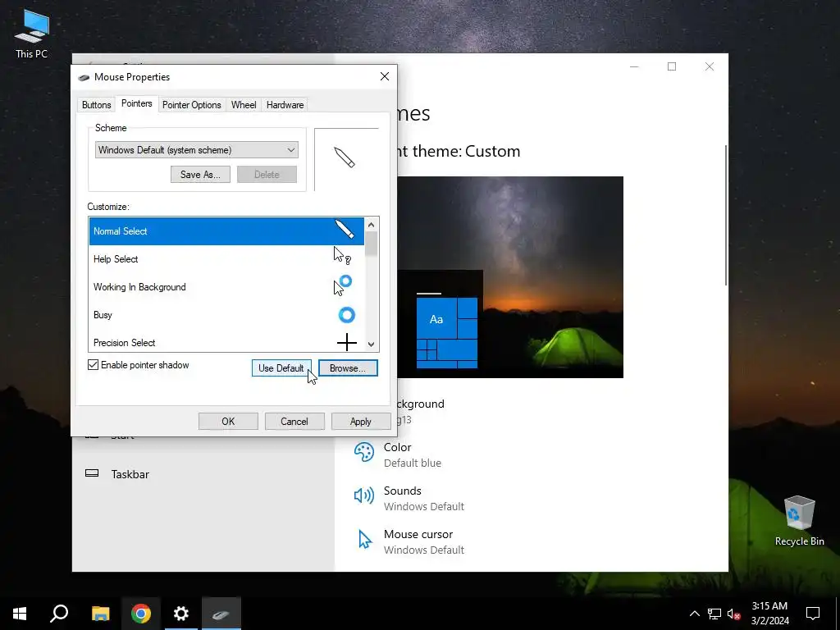840x630 pixels.
Task: Click the Use Default button
Action: [x=281, y=368]
